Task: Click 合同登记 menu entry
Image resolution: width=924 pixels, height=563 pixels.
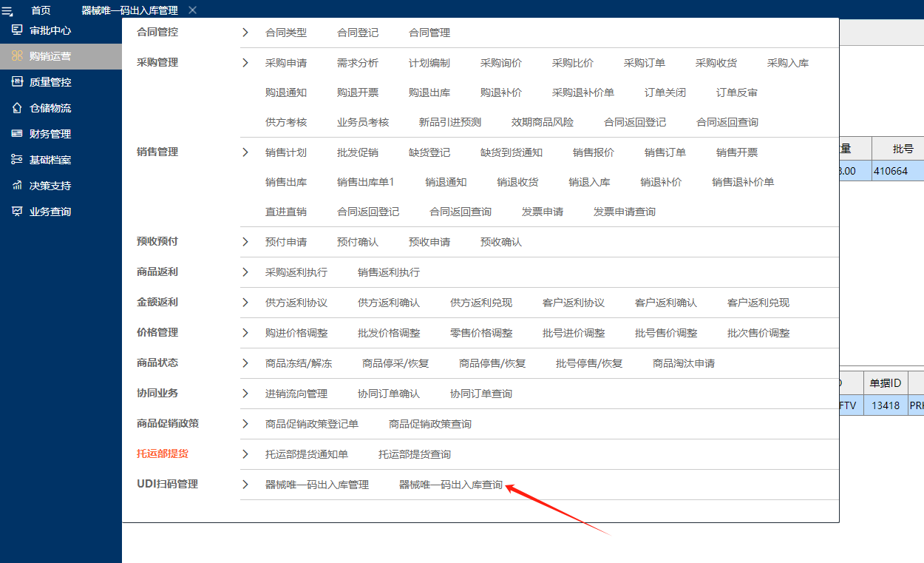Action: pyautogui.click(x=358, y=33)
